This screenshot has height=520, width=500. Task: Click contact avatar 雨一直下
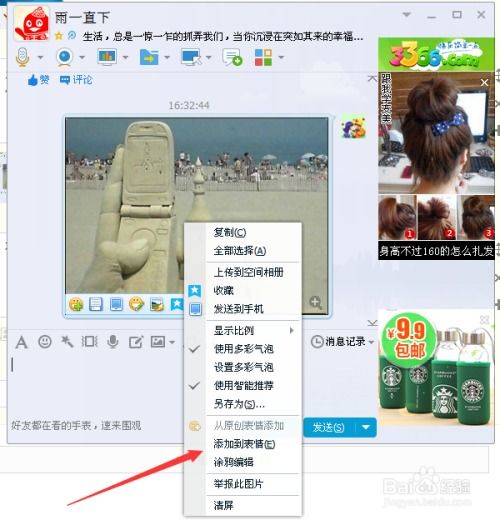[32, 23]
